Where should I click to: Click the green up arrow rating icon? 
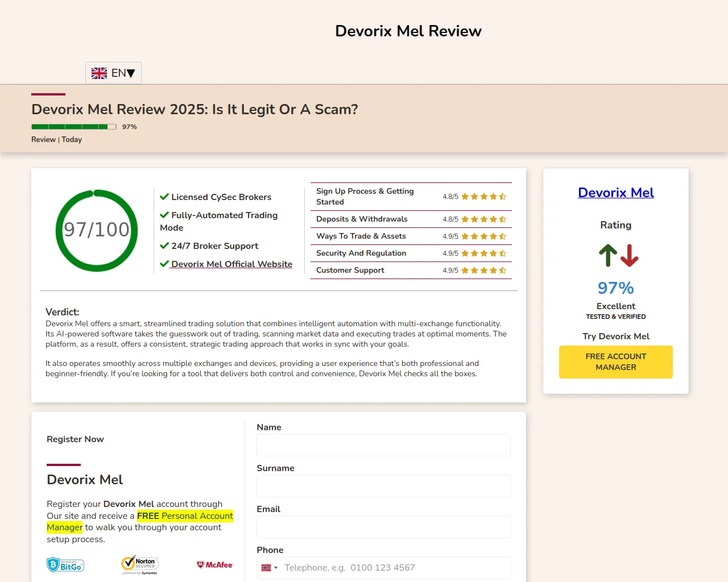[607, 256]
